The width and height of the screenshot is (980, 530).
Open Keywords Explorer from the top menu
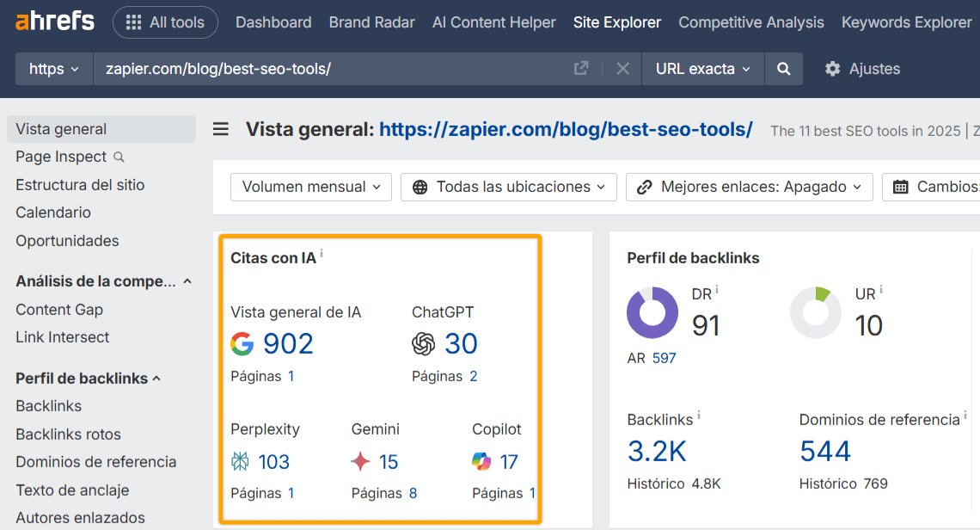coord(906,22)
